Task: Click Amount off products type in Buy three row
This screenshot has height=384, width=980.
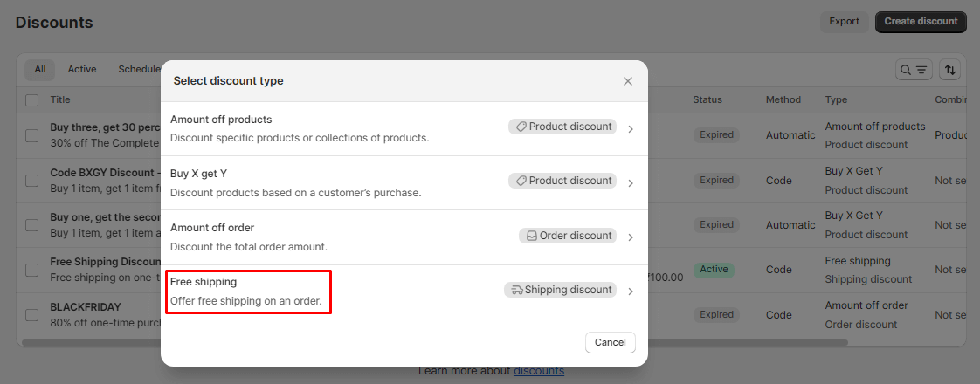Action: pos(875,127)
